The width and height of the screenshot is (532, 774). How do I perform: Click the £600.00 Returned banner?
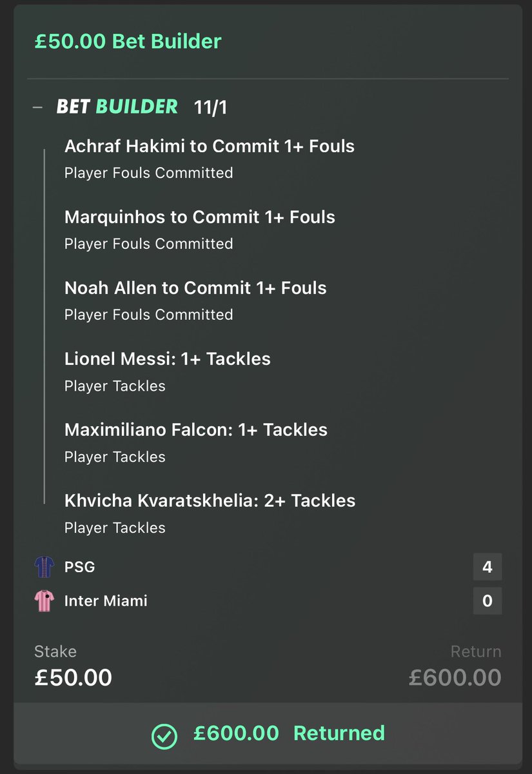268,733
